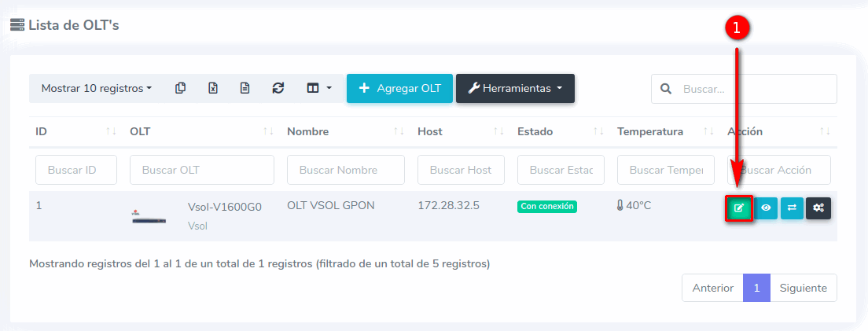Image resolution: width=868 pixels, height=331 pixels.
Task: Expand Mostrar 10 registros dropdown
Action: tap(97, 89)
